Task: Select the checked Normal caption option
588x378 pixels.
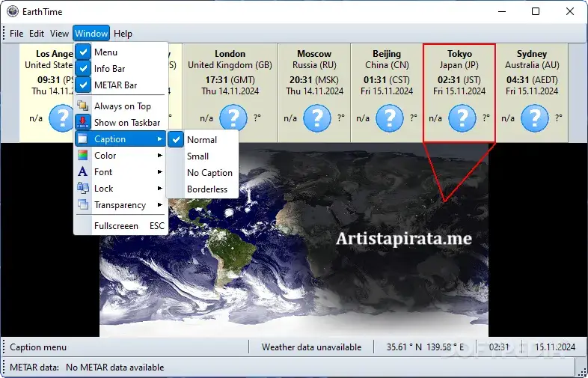Action: 203,140
